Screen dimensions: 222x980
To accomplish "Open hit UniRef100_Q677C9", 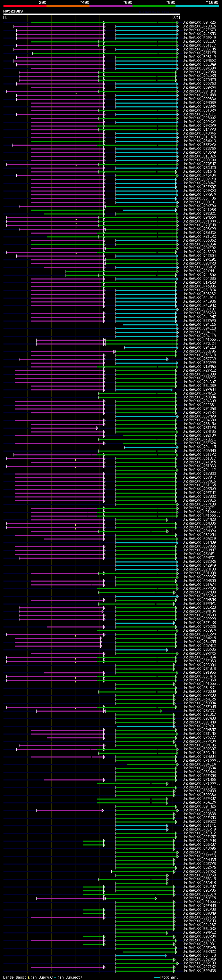I will tap(199, 359).
